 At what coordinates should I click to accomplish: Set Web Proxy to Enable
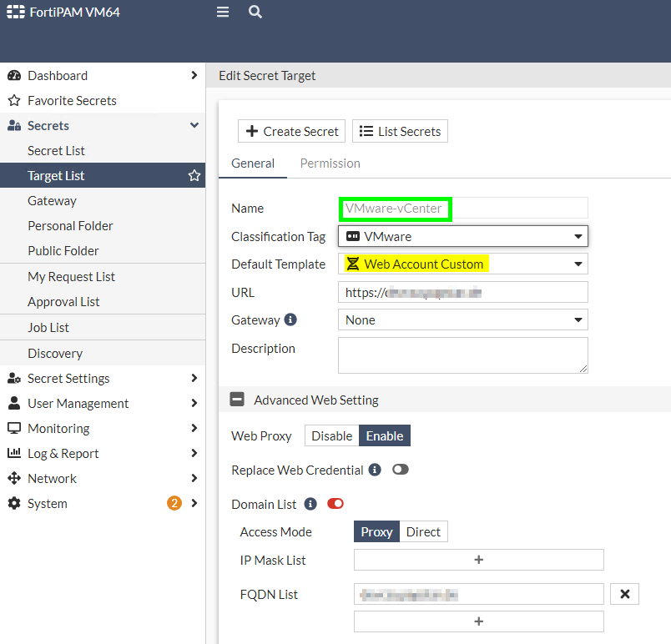tap(384, 435)
